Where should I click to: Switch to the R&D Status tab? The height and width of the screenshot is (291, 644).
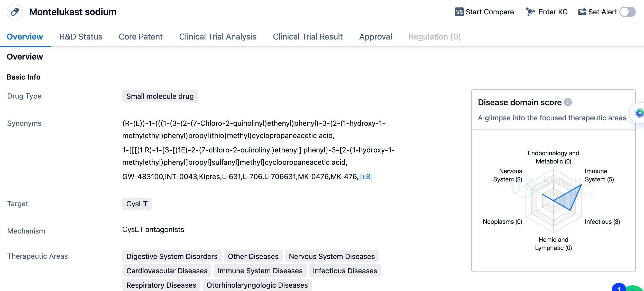[x=81, y=37]
